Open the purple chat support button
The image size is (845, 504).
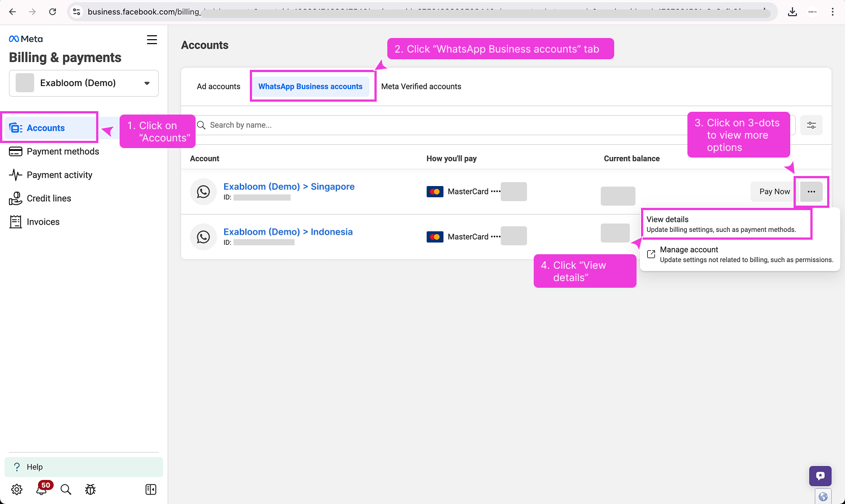pyautogui.click(x=820, y=476)
